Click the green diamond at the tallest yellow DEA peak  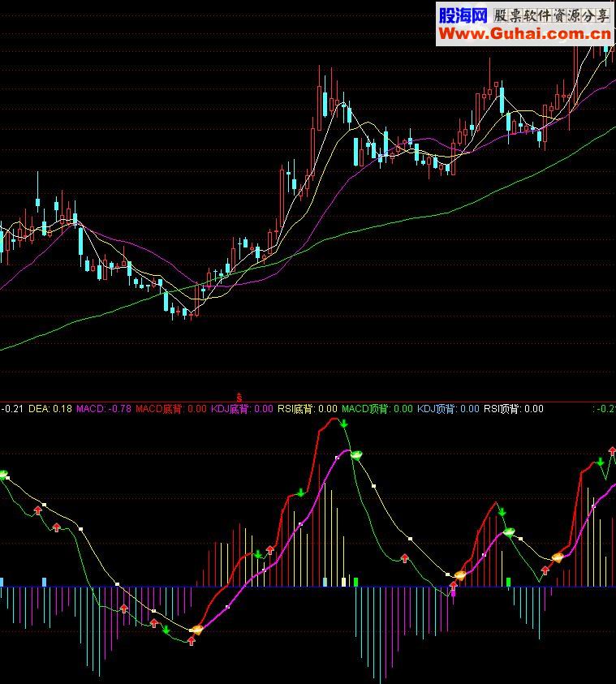tap(357, 455)
